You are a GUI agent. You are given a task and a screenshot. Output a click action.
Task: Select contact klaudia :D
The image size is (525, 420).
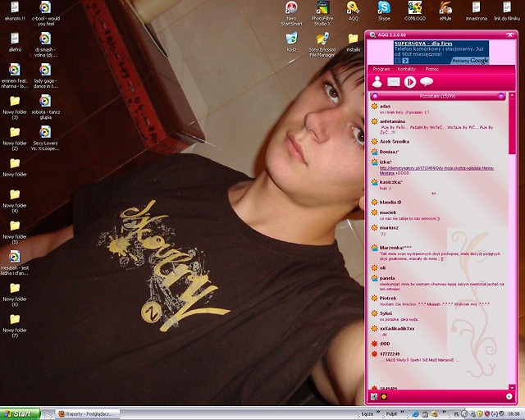(x=438, y=203)
